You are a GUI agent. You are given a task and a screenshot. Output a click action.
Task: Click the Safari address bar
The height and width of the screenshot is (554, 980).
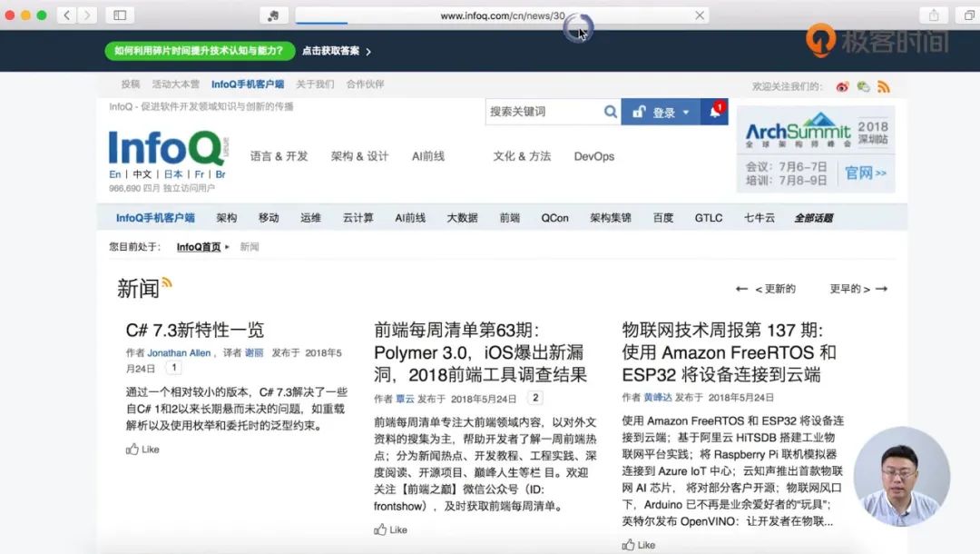pyautogui.click(x=502, y=15)
